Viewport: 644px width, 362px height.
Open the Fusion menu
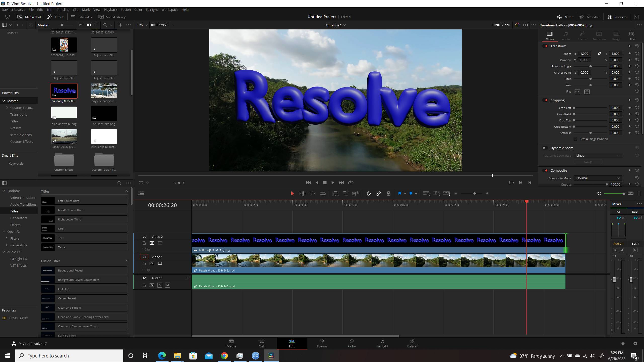pos(126,10)
